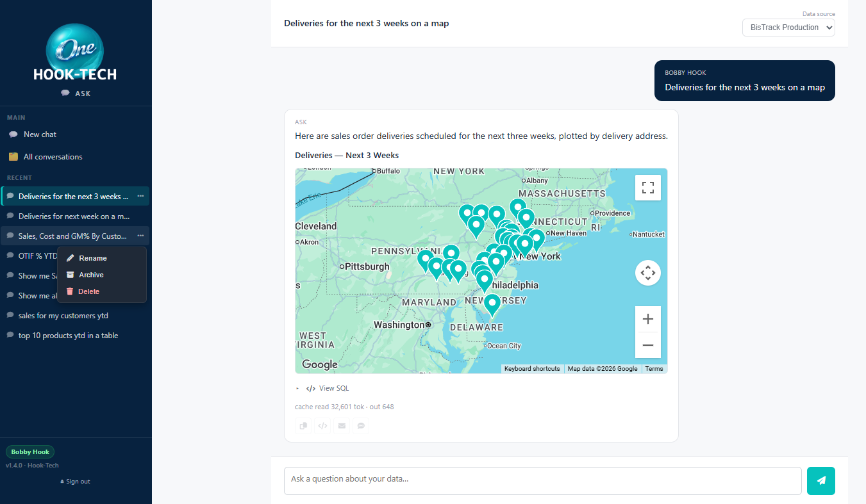
Task: Choose Delete from the context menu
Action: 102,291
